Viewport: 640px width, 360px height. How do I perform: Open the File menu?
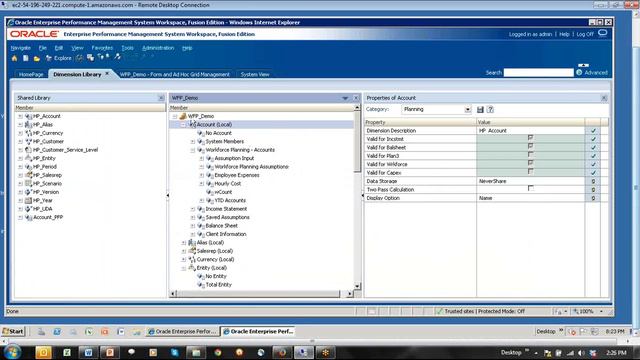43,48
